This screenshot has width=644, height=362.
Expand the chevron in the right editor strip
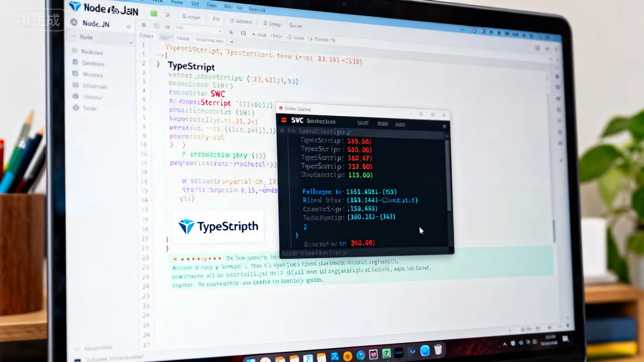pos(561,161)
